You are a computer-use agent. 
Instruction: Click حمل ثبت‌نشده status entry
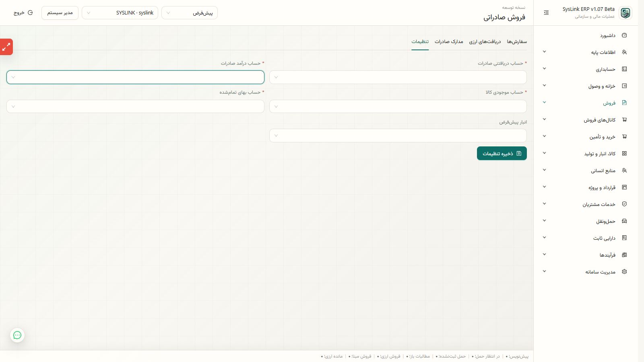tap(451, 356)
